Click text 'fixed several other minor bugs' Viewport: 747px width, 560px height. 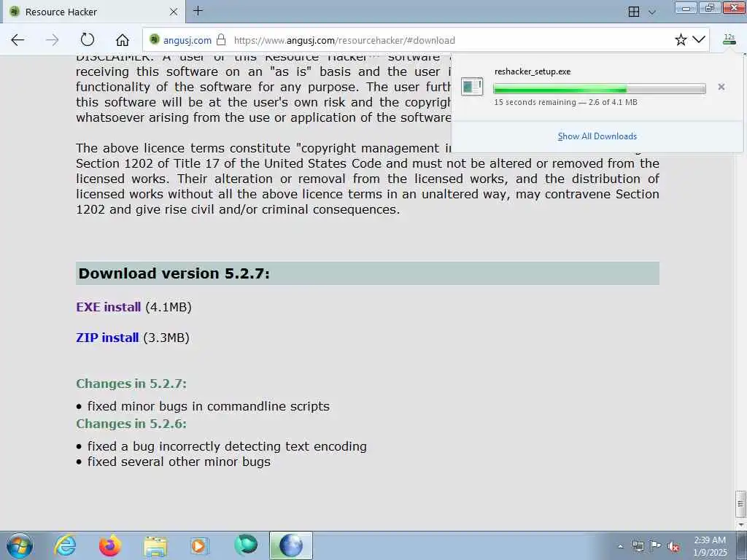(179, 462)
